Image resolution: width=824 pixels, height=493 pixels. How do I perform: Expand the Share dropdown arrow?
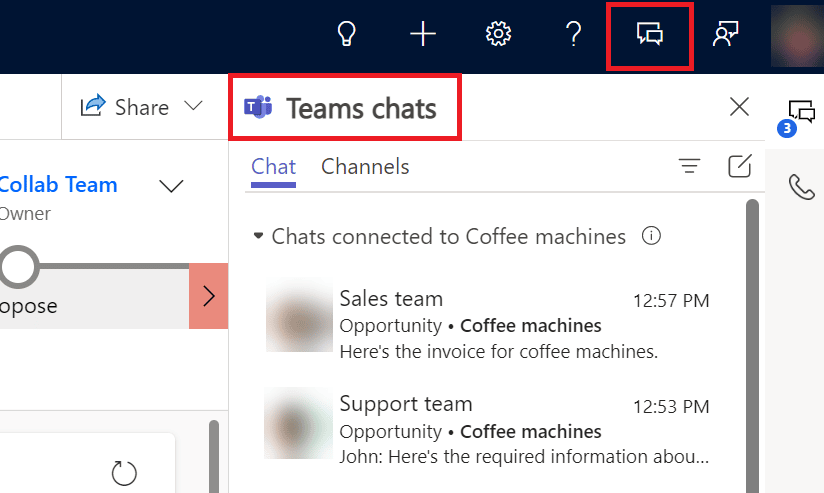tap(193, 106)
